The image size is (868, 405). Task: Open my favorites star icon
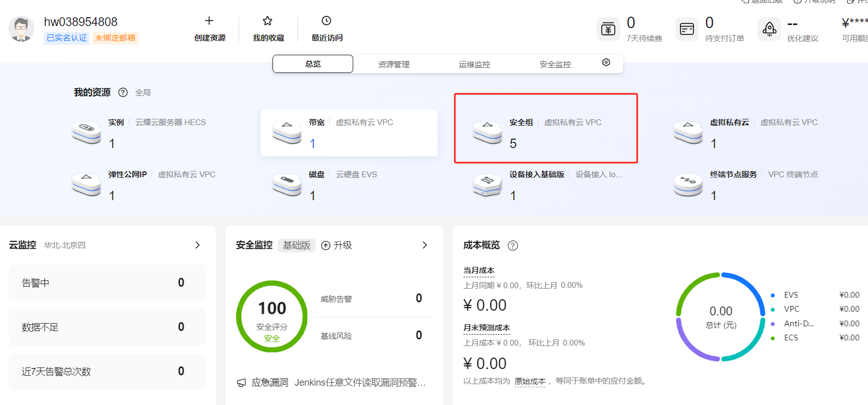coord(268,21)
